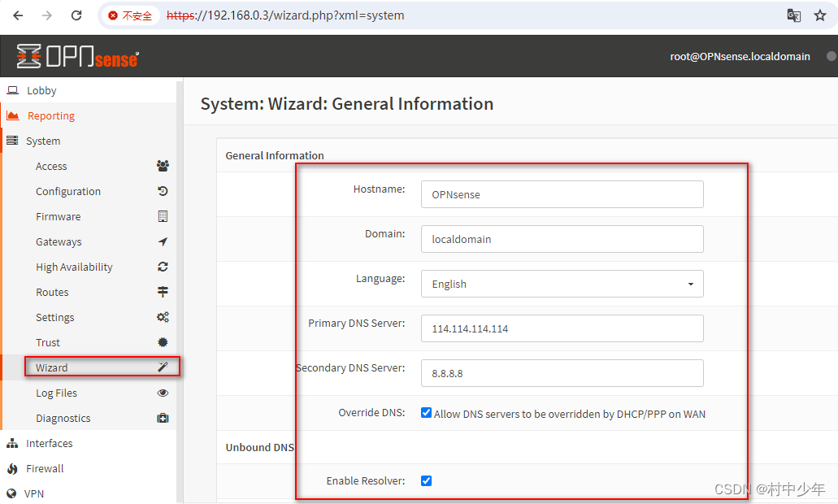Click the VPN globe icon

(x=11, y=493)
